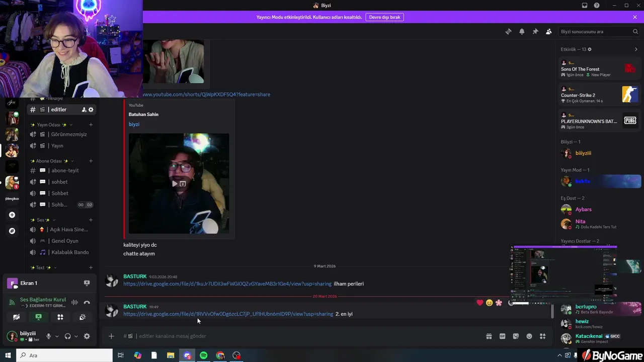Select member Nita in member list
This screenshot has height=362, width=644.
tap(599, 224)
